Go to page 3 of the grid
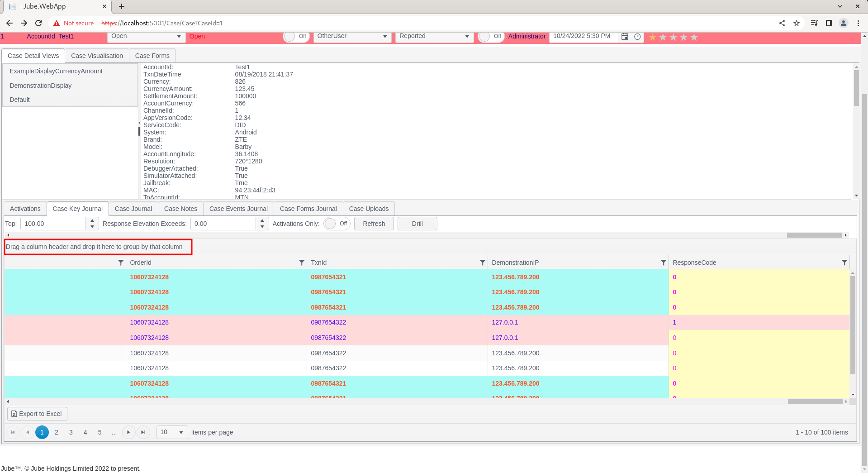 pos(71,432)
